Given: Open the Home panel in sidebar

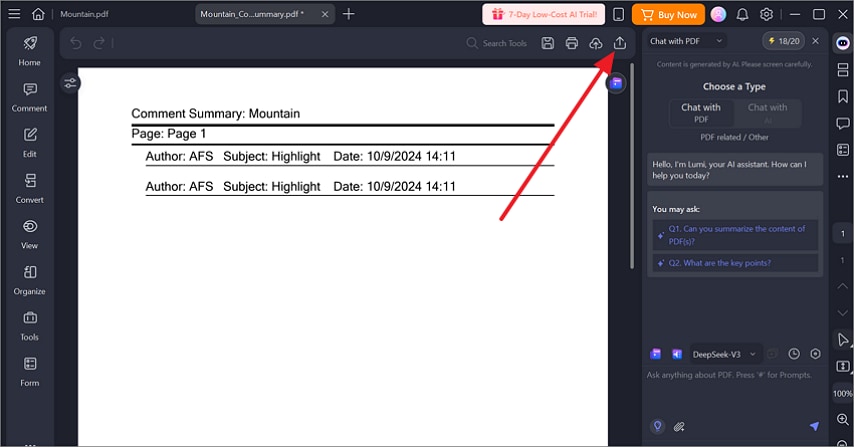Looking at the screenshot, I should click(x=29, y=51).
